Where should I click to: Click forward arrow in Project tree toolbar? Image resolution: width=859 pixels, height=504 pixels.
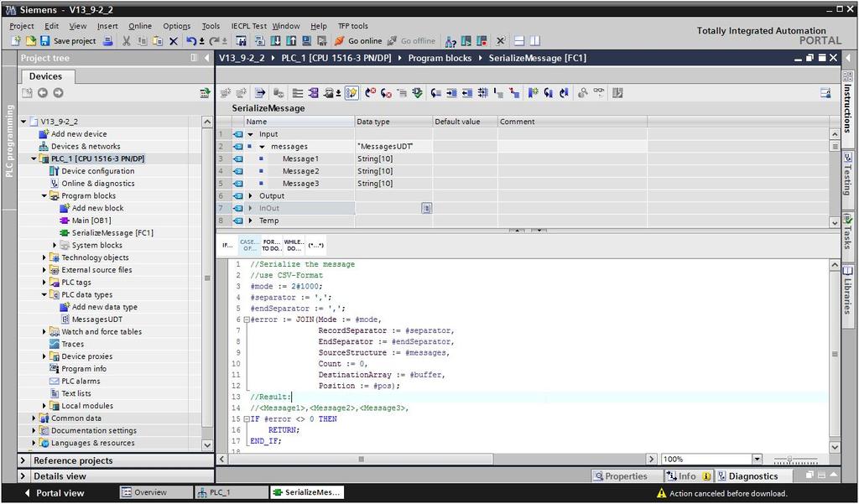tap(58, 93)
